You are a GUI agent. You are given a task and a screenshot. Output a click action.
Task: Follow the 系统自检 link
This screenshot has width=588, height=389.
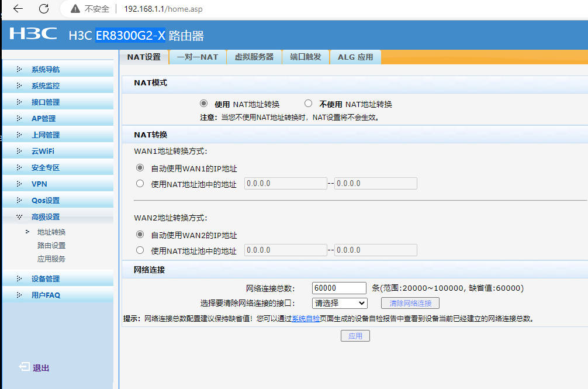click(x=306, y=318)
